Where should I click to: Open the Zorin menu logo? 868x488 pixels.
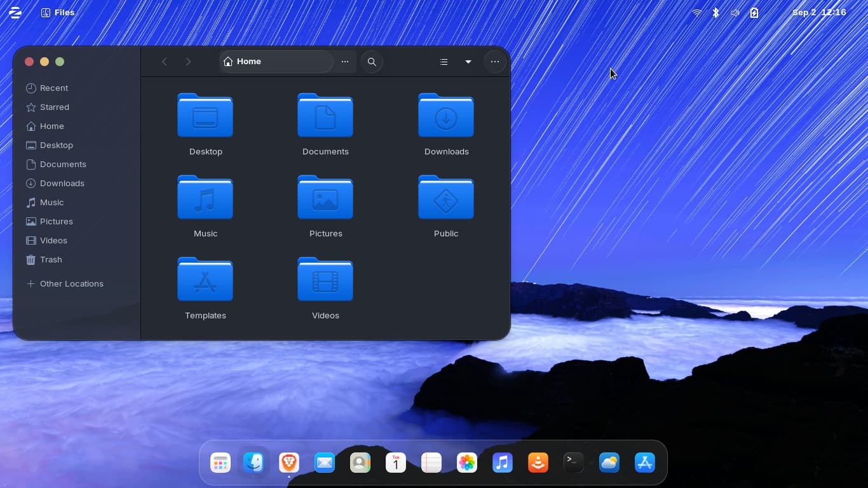coord(15,13)
